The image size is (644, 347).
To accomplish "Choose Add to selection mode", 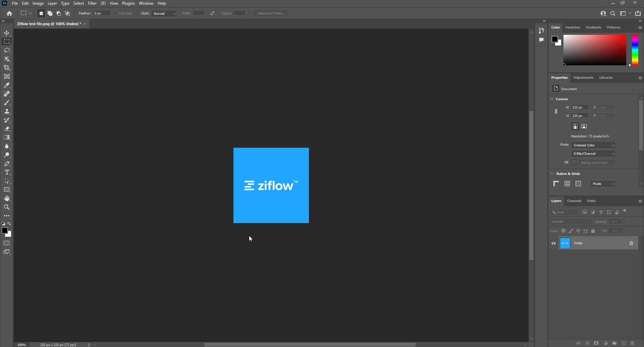I will pos(50,13).
